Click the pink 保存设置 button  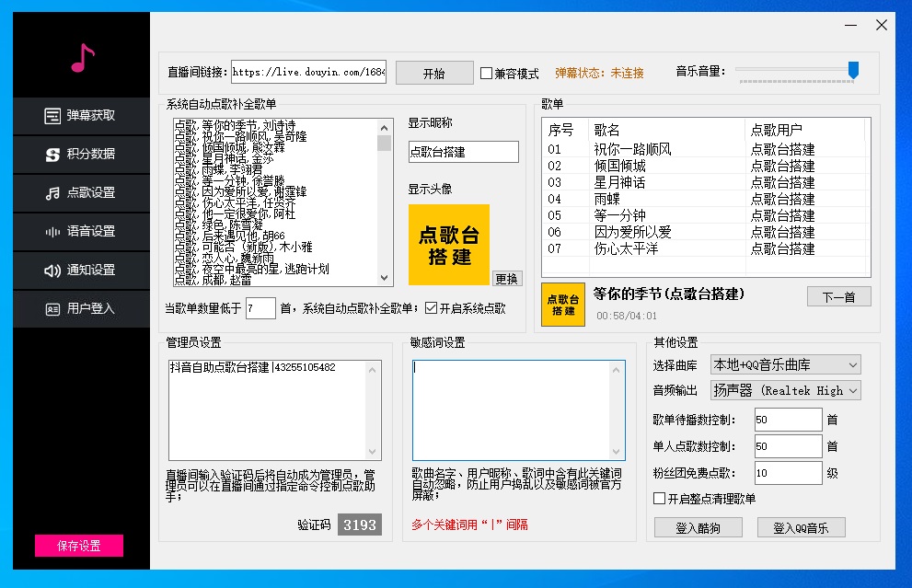point(79,546)
